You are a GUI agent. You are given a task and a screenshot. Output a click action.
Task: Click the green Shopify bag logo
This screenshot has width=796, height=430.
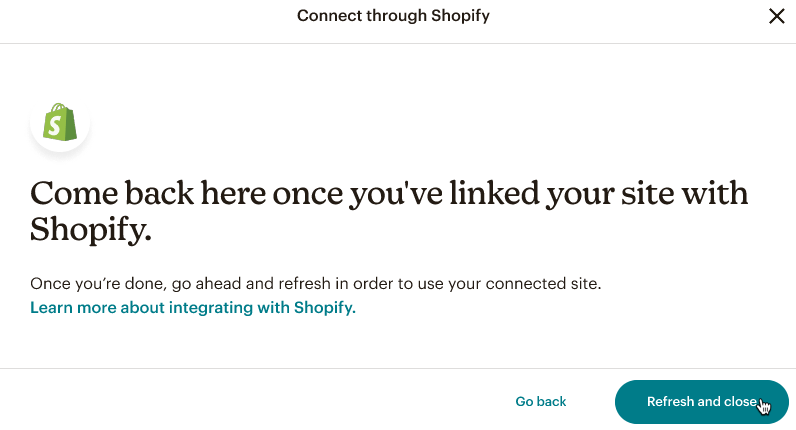[60, 123]
